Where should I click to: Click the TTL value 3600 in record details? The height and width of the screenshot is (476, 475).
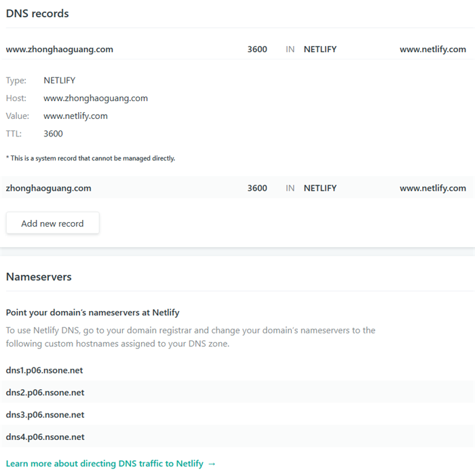click(x=53, y=134)
